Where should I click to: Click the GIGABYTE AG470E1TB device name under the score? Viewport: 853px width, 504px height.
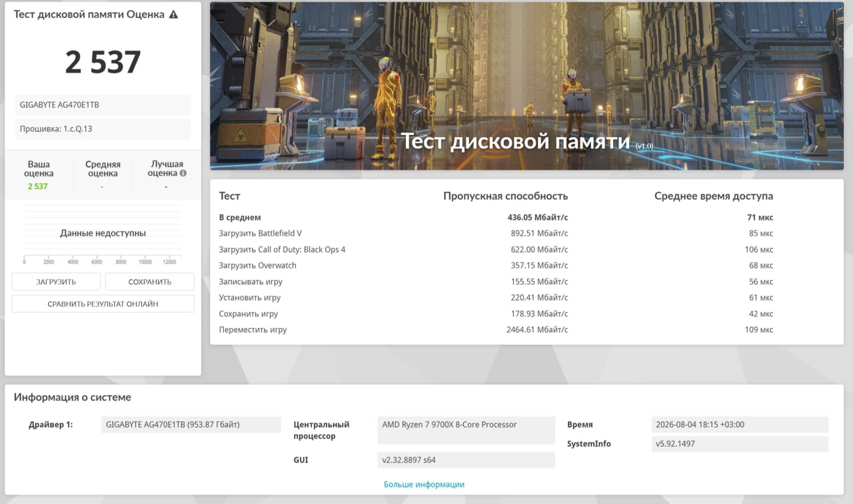103,105
